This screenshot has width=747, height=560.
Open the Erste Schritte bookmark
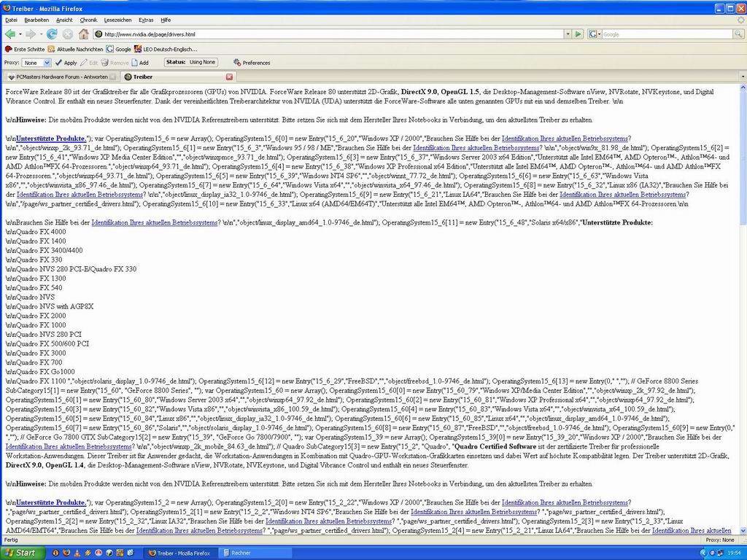25,49
